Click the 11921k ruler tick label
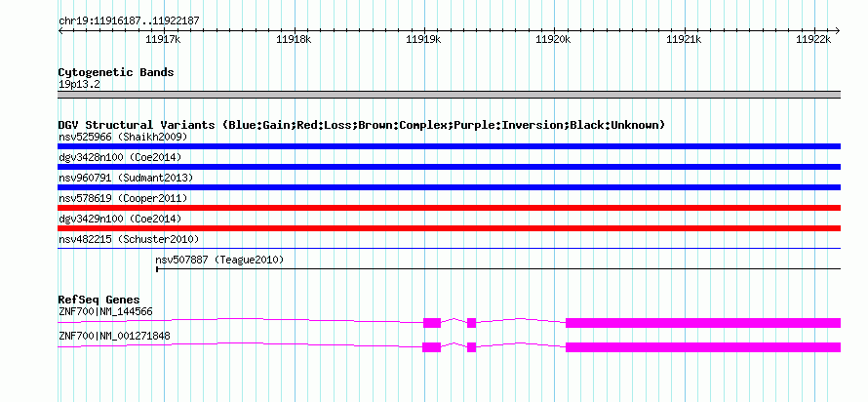Viewport: 868px width, 402px height. (684, 39)
